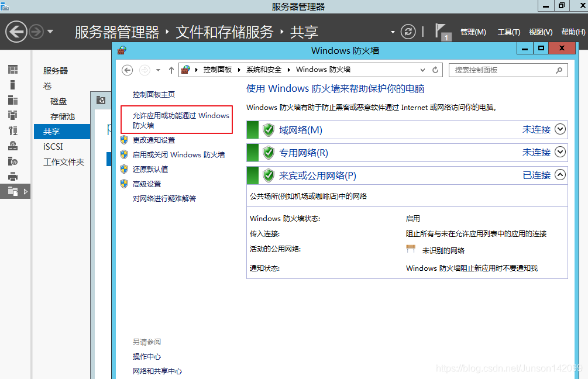Expand the address bar history dropdown
This screenshot has height=379, width=588.
422,70
